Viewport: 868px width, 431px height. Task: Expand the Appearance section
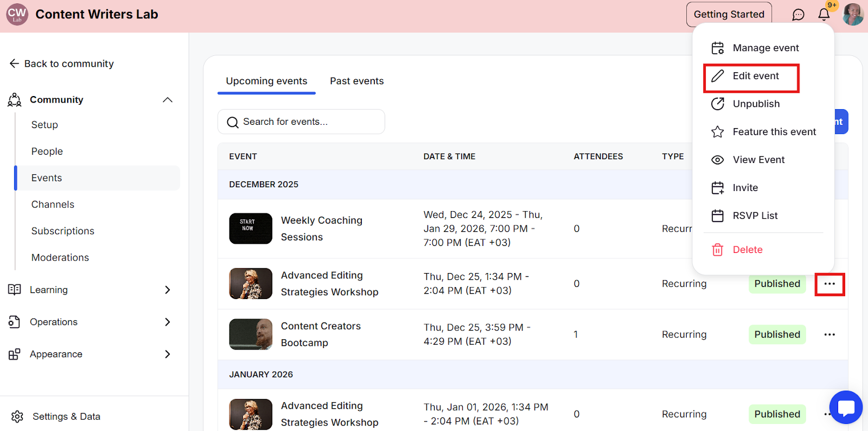click(x=168, y=354)
